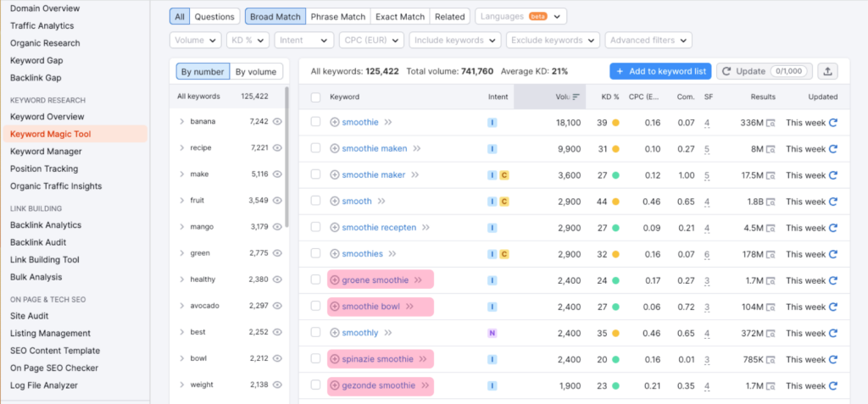
Task: Refresh the gezonde smoothie row
Action: (x=832, y=385)
